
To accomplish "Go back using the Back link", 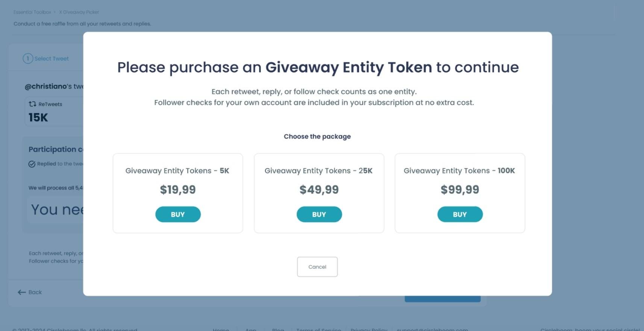I will (x=34, y=292).
